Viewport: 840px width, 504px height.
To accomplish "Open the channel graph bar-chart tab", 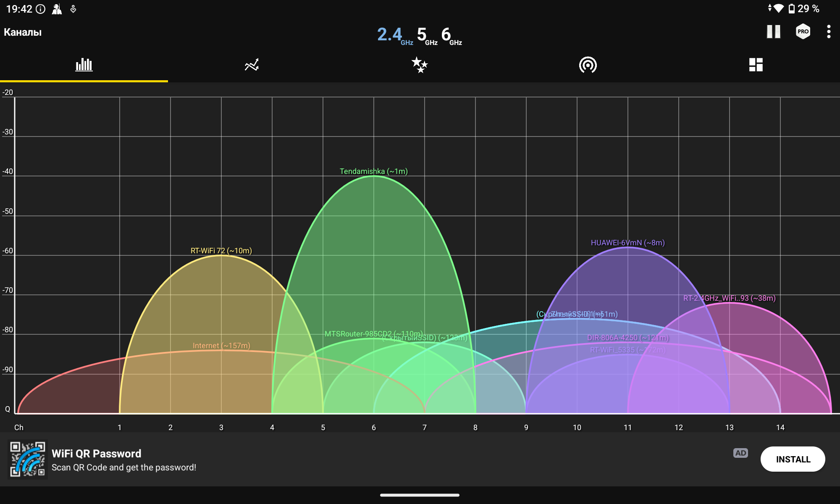I will pyautogui.click(x=84, y=65).
